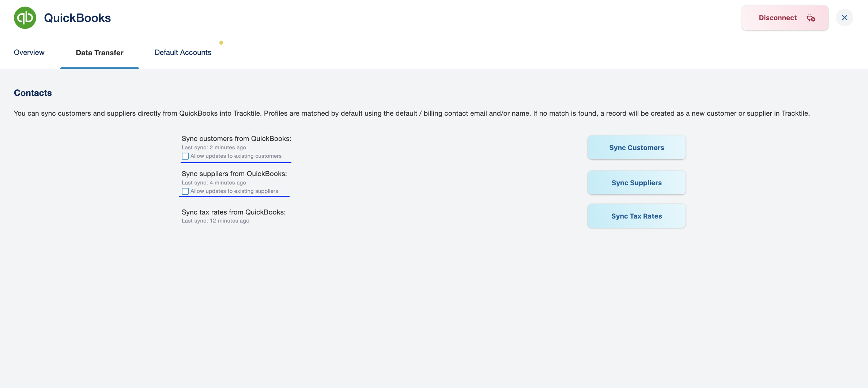The image size is (868, 388).
Task: Close the QuickBooks panel with the X icon
Action: click(844, 18)
